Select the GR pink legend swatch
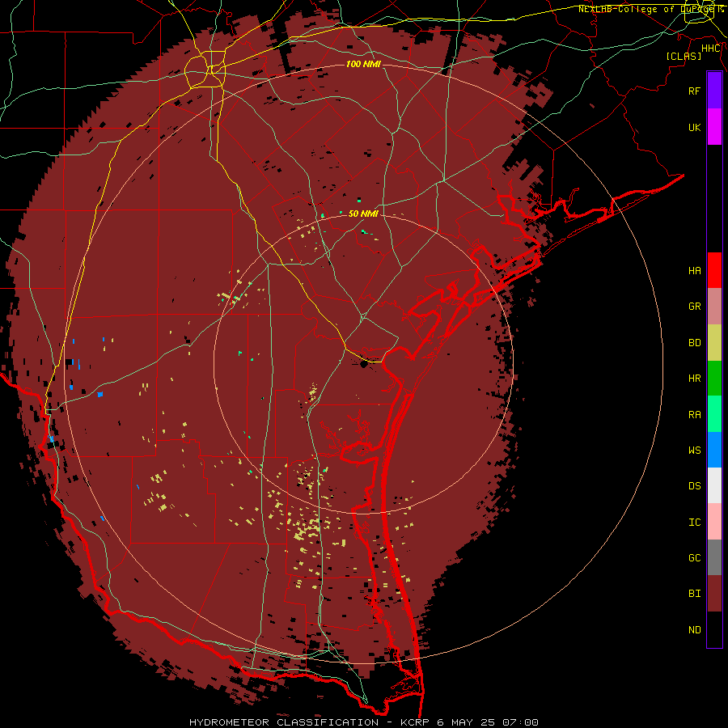This screenshot has height=728, width=728. [714, 307]
